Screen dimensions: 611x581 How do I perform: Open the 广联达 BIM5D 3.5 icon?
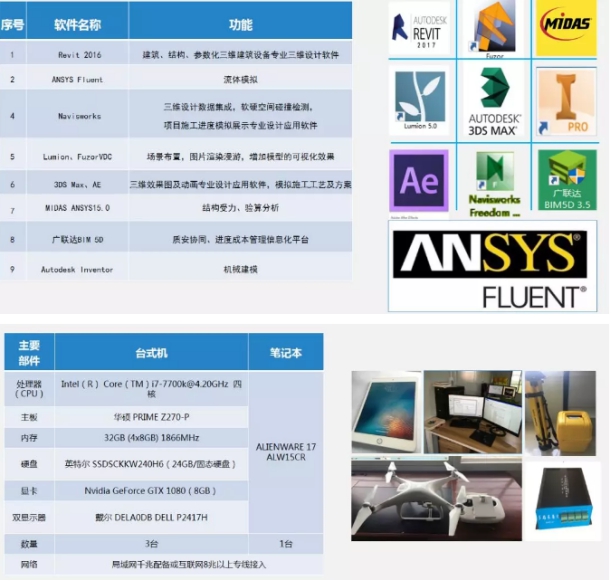click(x=567, y=180)
